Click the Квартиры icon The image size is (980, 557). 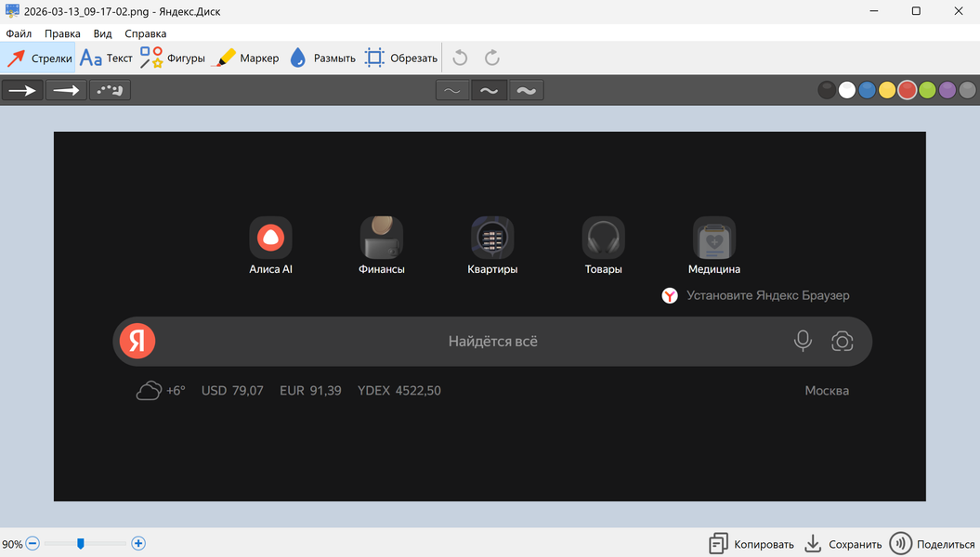coord(492,238)
